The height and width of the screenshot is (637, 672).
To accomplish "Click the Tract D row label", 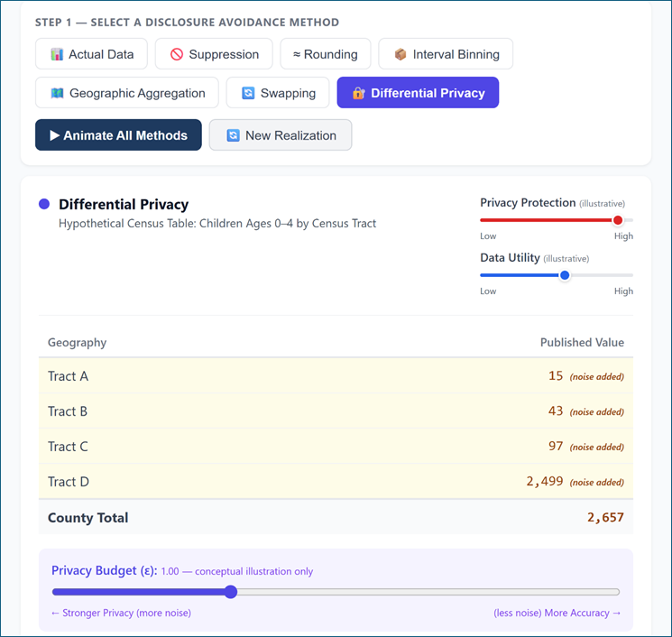I will pyautogui.click(x=69, y=482).
